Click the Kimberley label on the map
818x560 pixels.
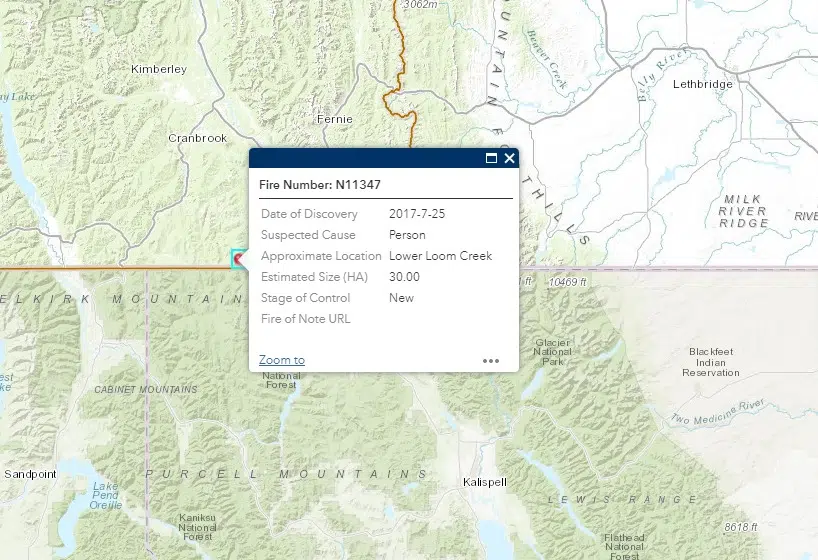[159, 69]
